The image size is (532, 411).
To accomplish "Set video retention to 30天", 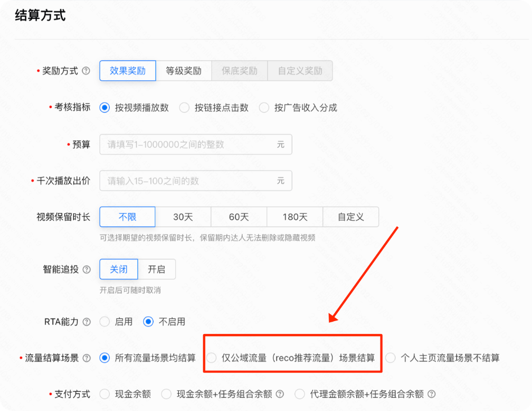I will [183, 217].
